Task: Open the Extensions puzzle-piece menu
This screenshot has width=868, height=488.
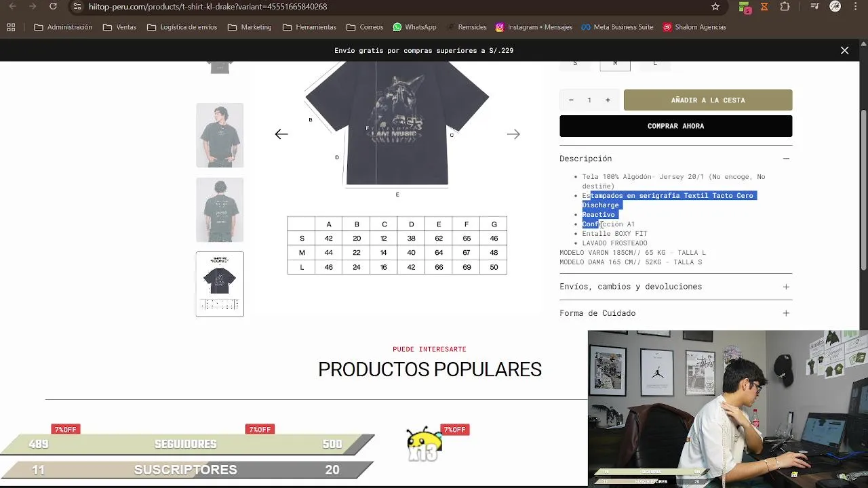Action: pos(785,7)
